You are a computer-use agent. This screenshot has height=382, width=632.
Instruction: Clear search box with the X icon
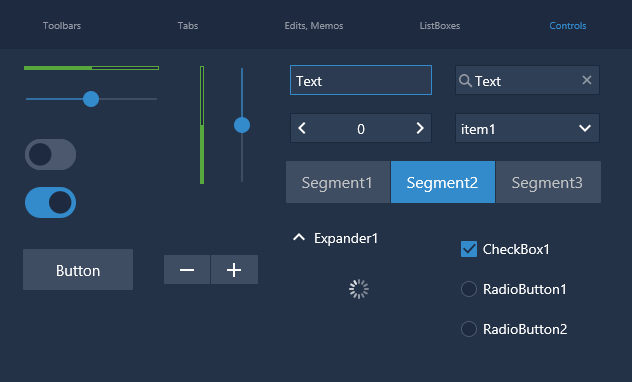tap(587, 80)
